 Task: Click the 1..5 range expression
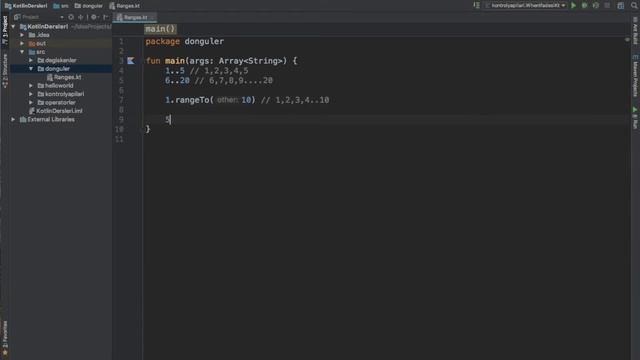[175, 71]
